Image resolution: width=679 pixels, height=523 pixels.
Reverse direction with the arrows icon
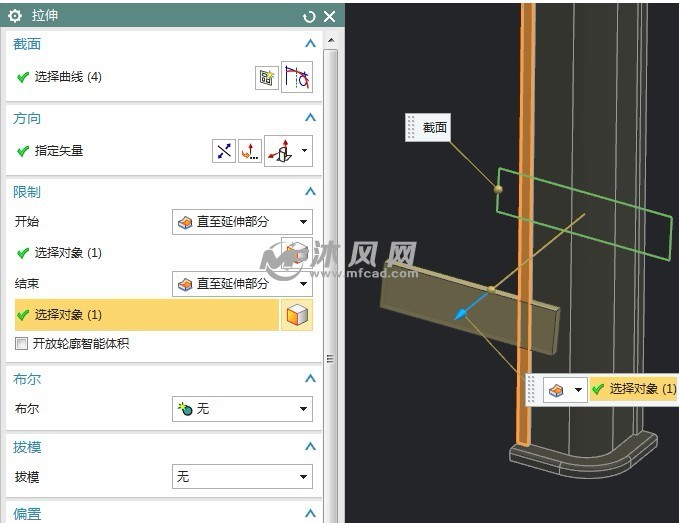click(224, 151)
